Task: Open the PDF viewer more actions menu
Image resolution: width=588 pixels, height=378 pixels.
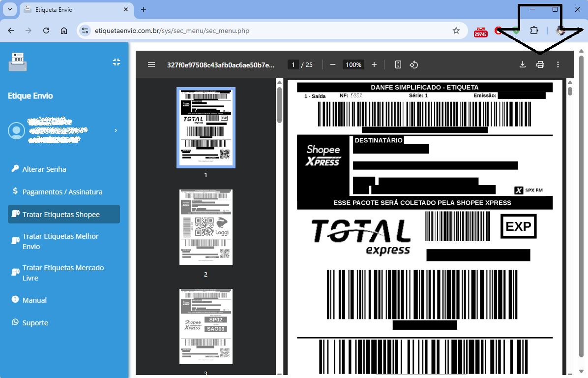Action: [x=558, y=64]
